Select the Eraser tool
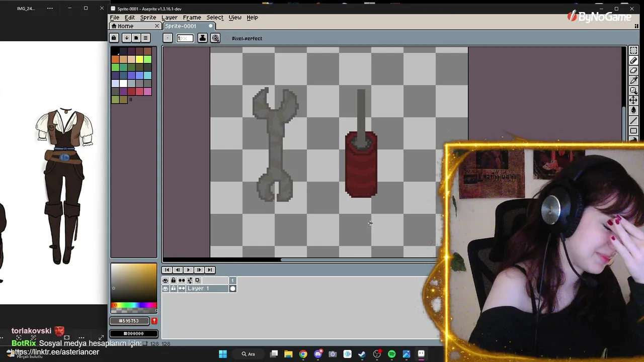Viewport: 644px width, 362px height. pyautogui.click(x=633, y=70)
